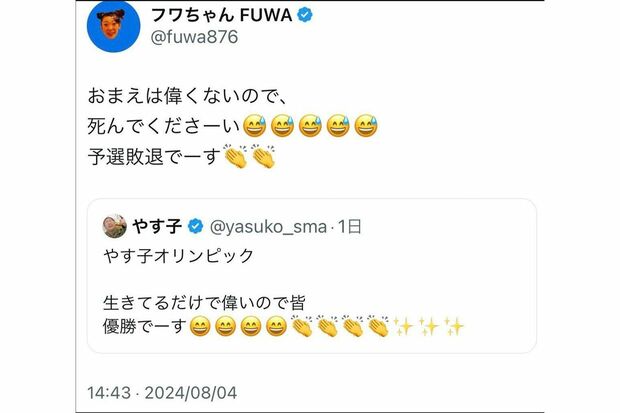Click the sparkles emoji ending the quoted tweet
Viewport: 620px width, 413px height.
454,326
